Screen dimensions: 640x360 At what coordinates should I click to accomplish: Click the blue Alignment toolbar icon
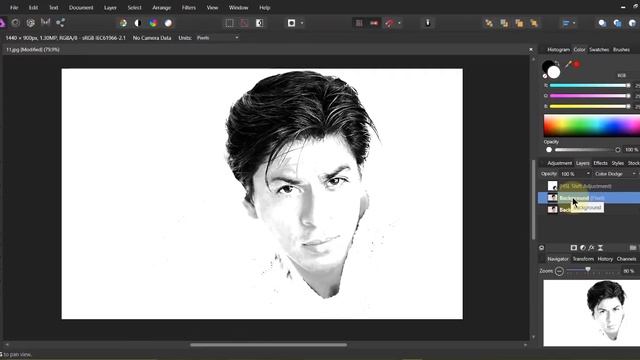[566, 23]
